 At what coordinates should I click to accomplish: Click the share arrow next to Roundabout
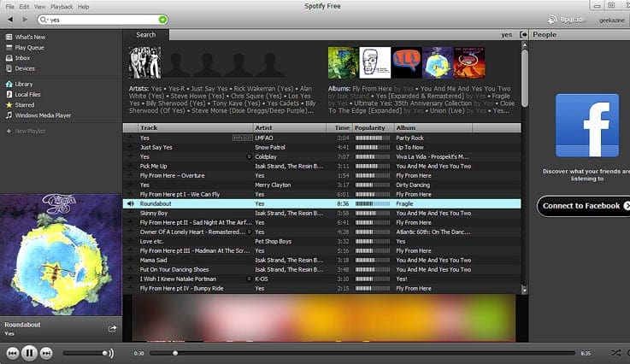[112, 328]
